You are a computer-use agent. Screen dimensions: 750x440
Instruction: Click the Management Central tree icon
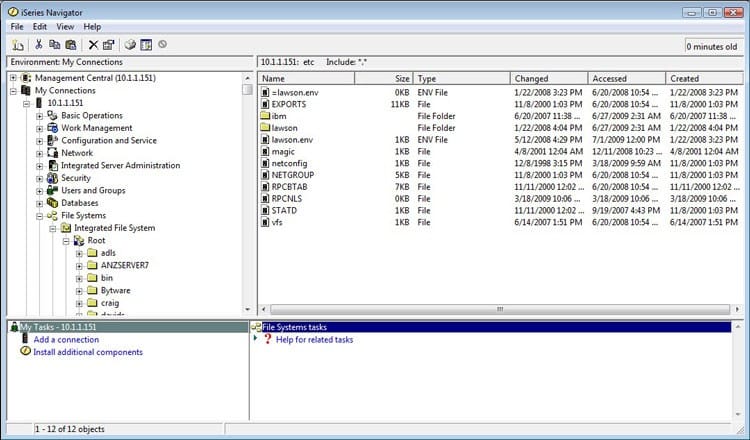(26, 77)
